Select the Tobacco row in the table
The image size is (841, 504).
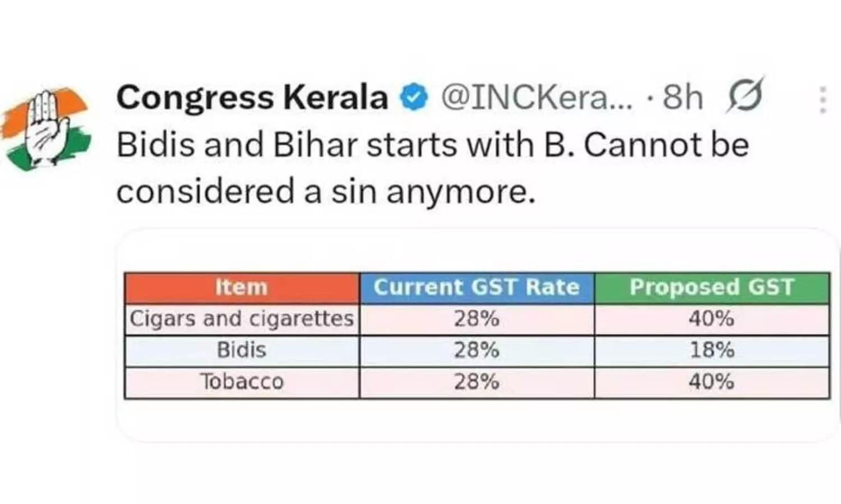[x=241, y=382]
